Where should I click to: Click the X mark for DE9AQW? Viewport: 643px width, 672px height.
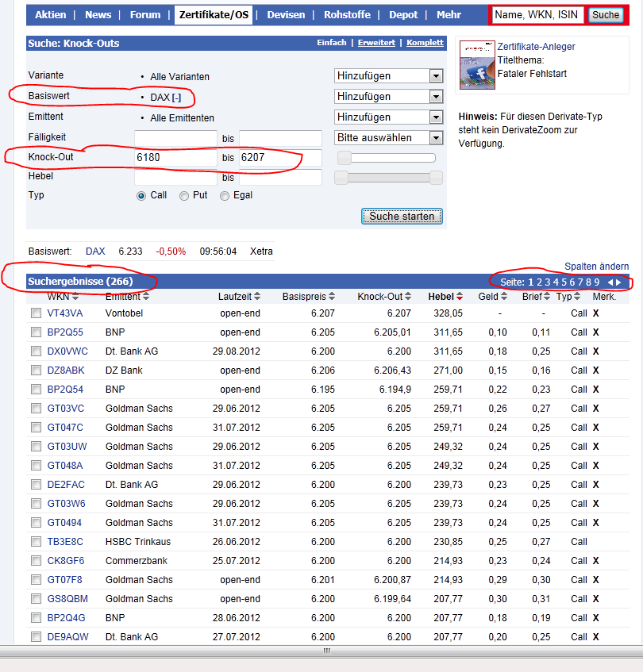click(x=596, y=637)
